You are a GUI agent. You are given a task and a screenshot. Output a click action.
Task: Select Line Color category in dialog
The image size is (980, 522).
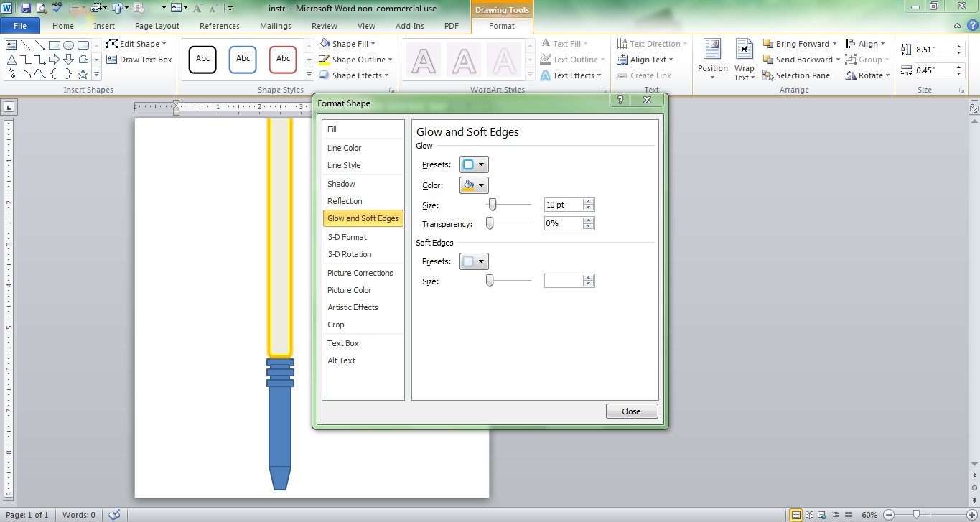(363, 148)
